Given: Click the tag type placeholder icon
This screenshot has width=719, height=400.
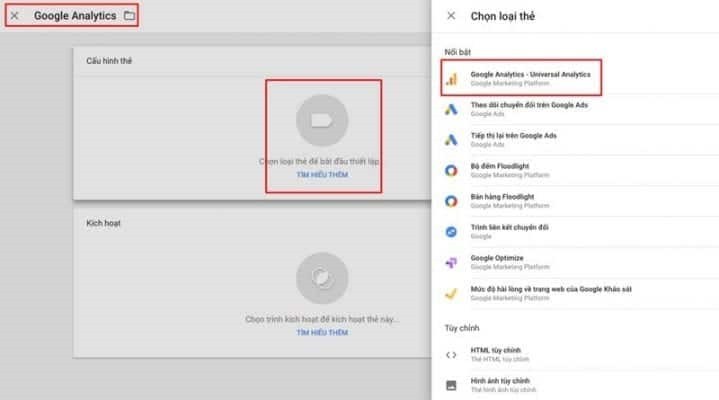Looking at the screenshot, I should pyautogui.click(x=322, y=120).
